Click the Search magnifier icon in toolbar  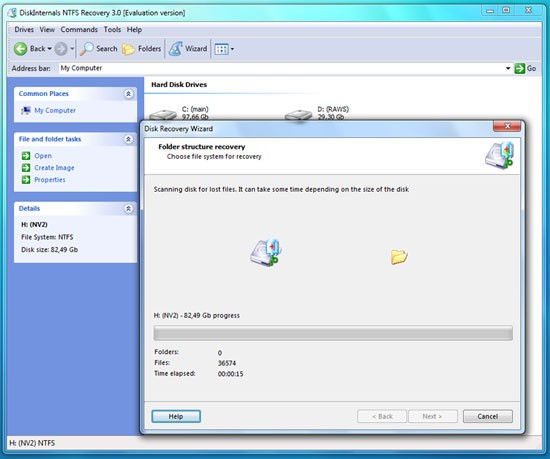(x=86, y=49)
